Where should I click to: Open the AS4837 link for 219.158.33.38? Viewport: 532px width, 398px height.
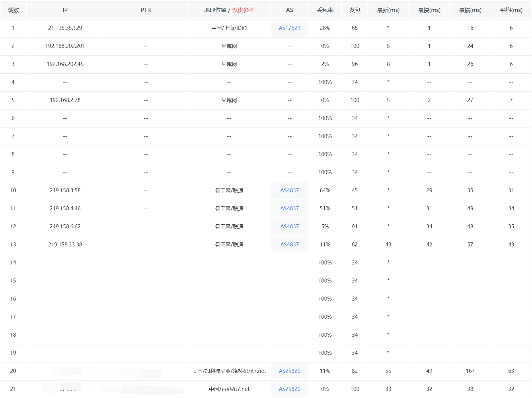[289, 244]
